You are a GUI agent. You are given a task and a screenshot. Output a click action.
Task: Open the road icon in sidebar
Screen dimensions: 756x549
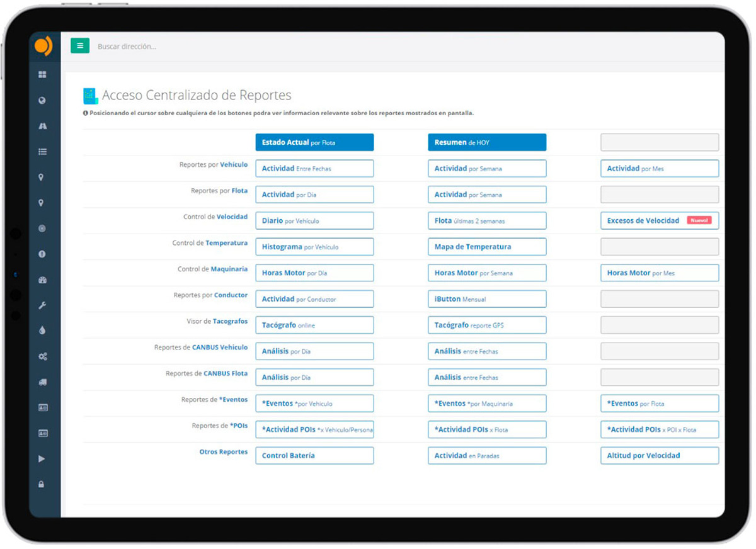(42, 126)
